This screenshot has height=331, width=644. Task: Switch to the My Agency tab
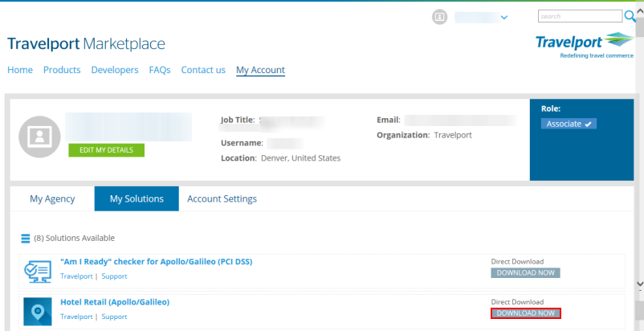(x=52, y=198)
